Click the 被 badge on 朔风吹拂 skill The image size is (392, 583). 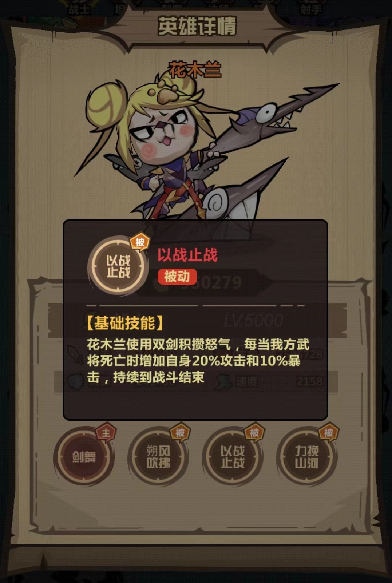pos(180,433)
